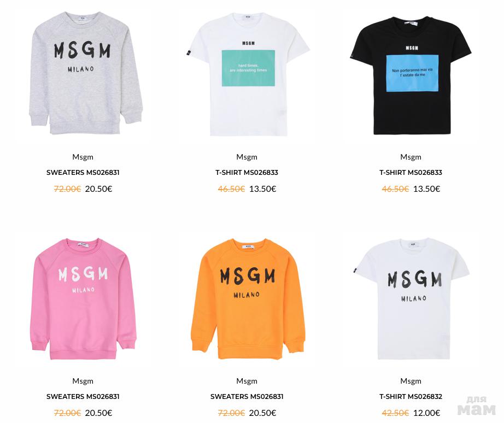Click SWEATERS MS026831 title under grey sweater
504x423 pixels.
pyautogui.click(x=83, y=173)
